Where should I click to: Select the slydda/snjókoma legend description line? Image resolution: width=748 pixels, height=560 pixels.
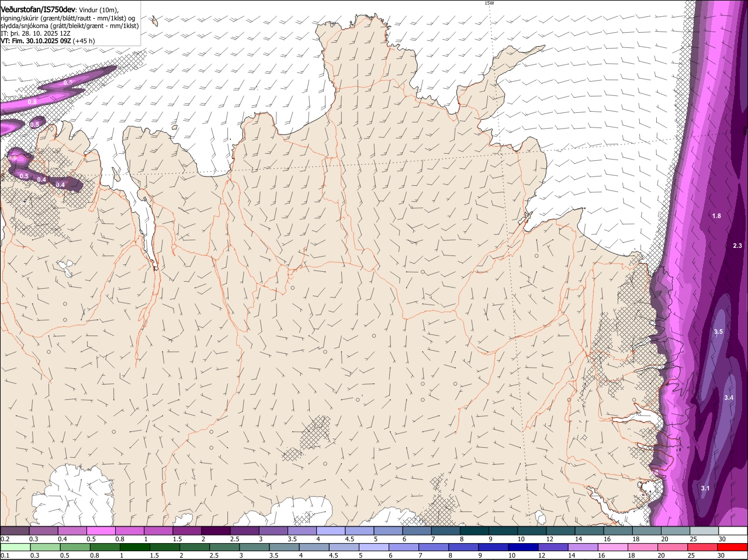pos(70,26)
